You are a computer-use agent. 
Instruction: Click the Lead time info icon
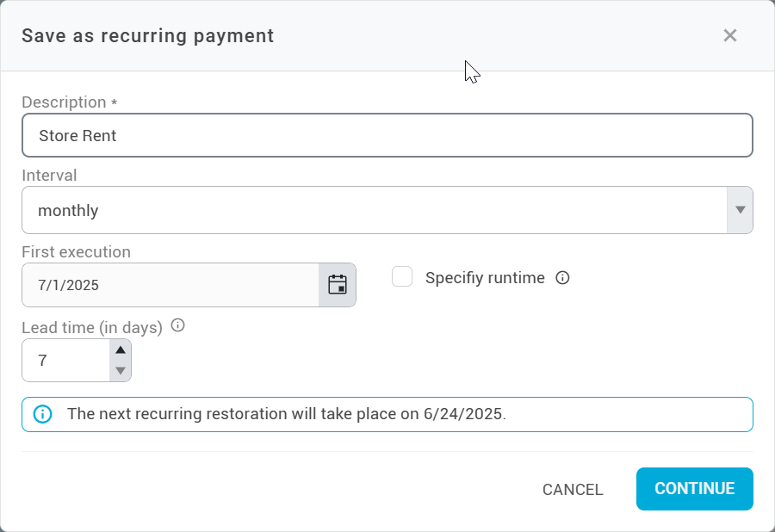(x=178, y=325)
